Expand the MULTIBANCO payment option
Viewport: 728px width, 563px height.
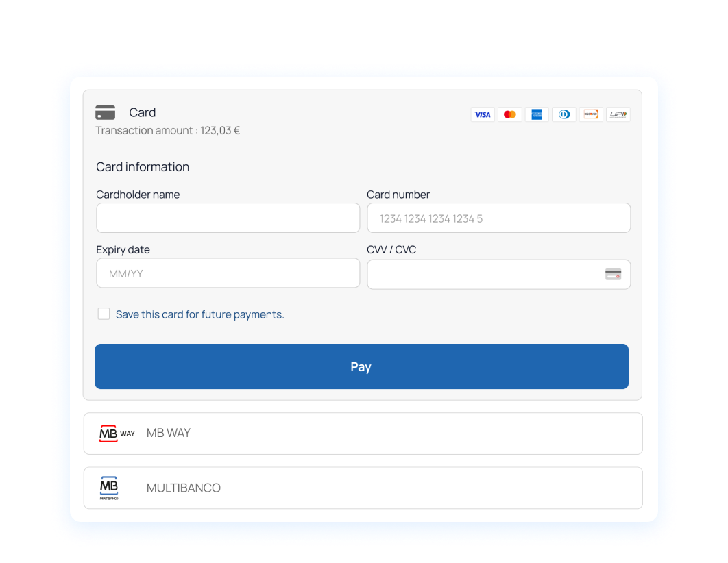(x=363, y=488)
